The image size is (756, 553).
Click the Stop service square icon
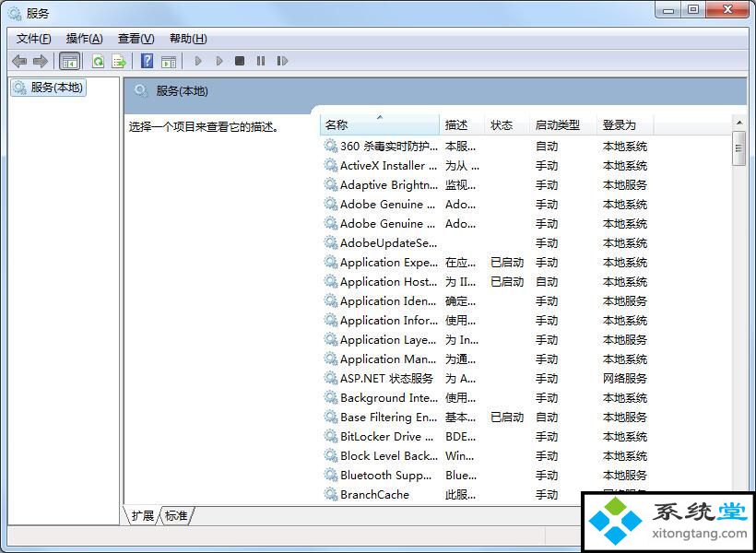(x=240, y=61)
